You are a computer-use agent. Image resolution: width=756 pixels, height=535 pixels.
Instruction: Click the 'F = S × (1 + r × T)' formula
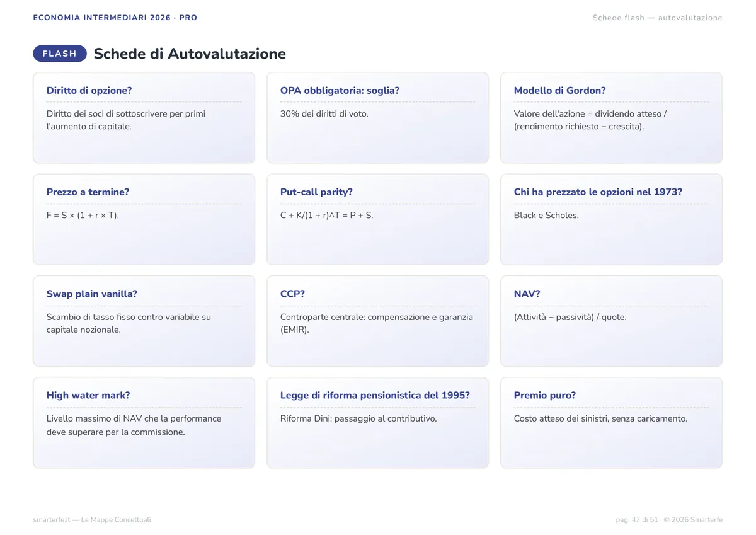(83, 215)
